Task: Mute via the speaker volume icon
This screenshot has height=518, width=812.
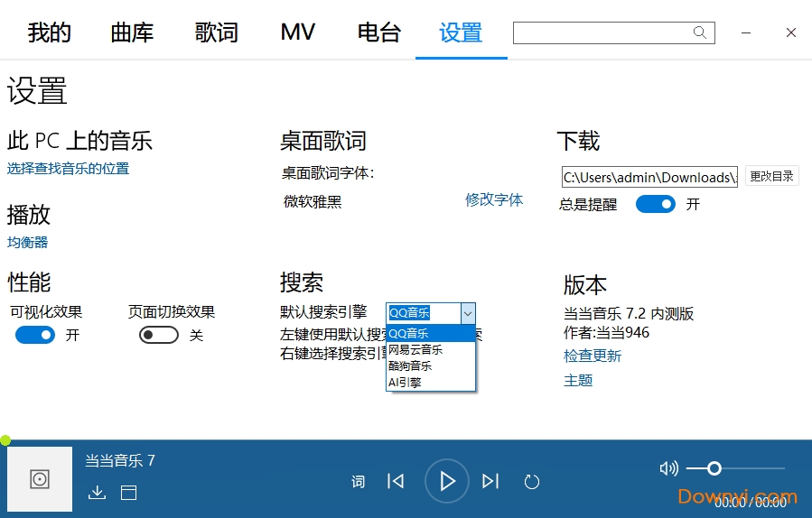Action: click(x=668, y=468)
